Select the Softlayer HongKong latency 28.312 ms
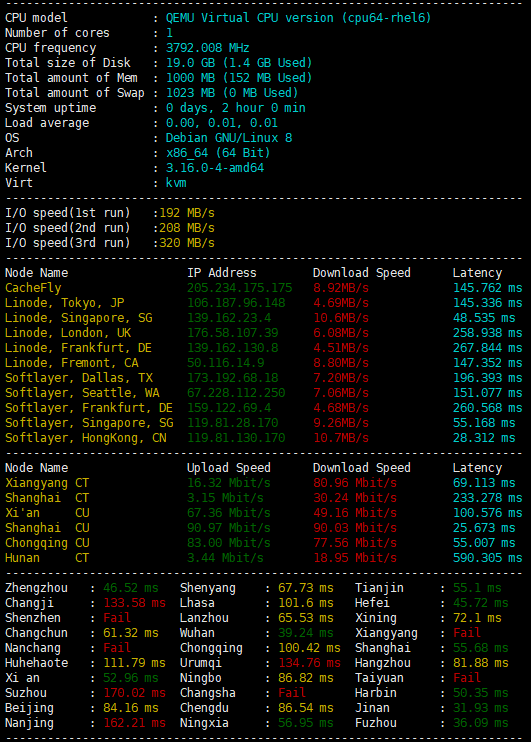531x742 pixels. click(484, 438)
